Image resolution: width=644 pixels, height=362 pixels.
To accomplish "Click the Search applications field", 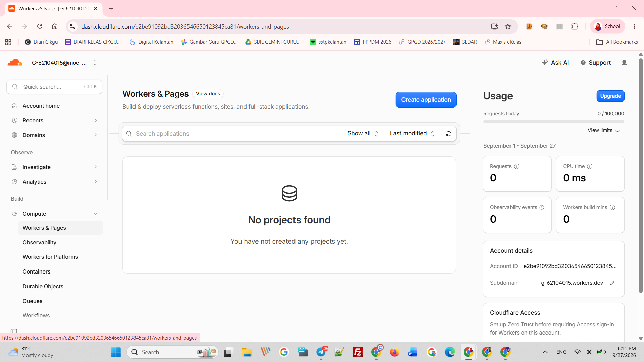I will pyautogui.click(x=232, y=134).
